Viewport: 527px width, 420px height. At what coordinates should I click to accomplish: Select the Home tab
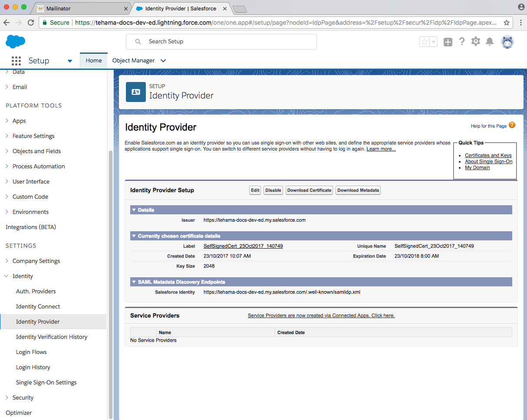coord(94,61)
